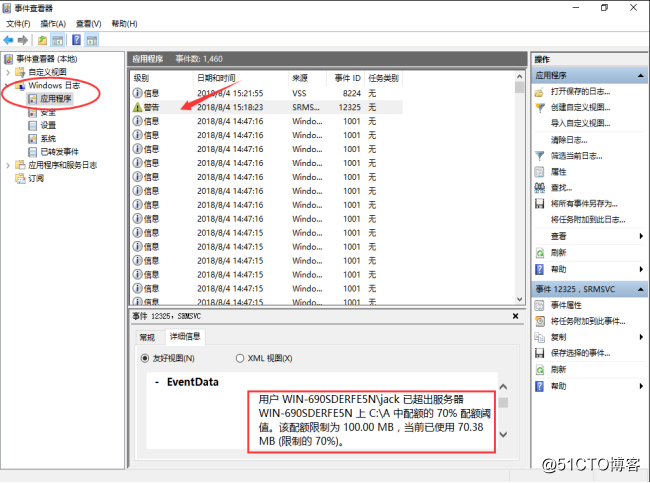This screenshot has height=483, width=650.
Task: Click 将任务附加到此日志 action
Action: tap(588, 219)
